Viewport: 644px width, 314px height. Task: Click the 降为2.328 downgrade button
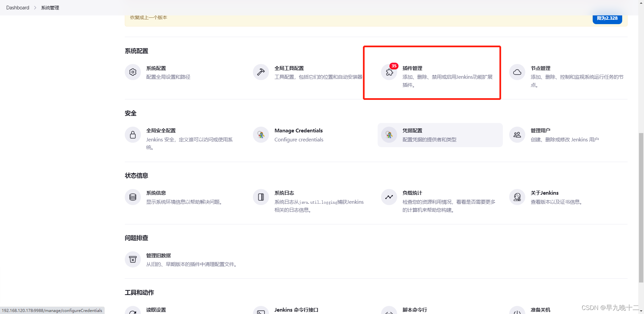(607, 18)
